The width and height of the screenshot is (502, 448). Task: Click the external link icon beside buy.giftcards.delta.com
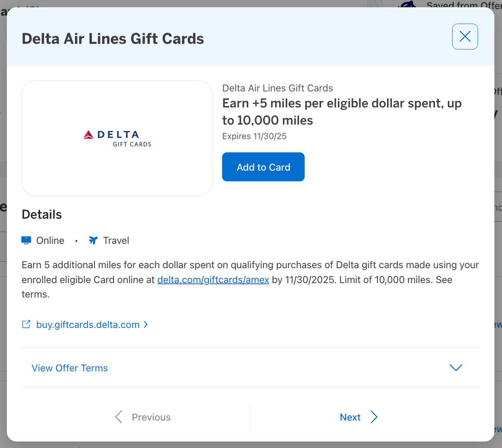click(26, 324)
